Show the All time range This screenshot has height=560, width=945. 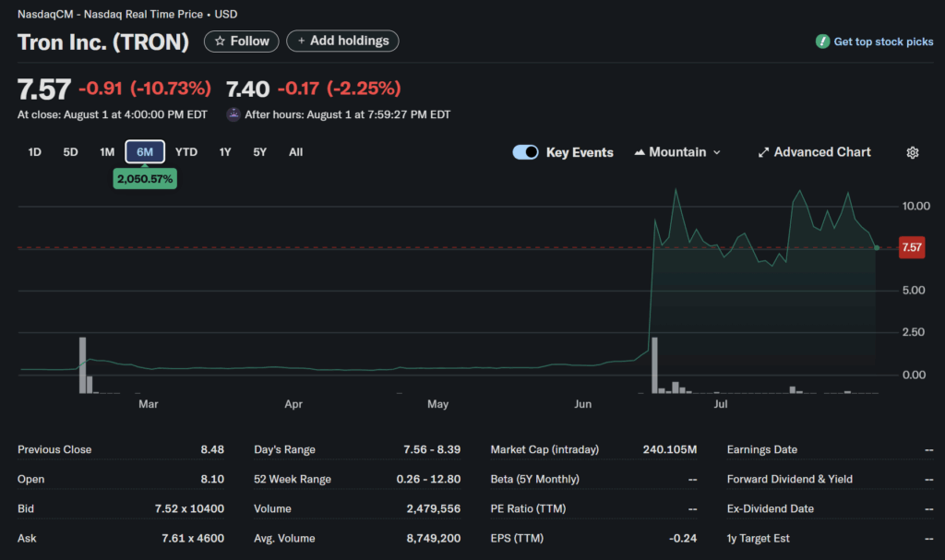tap(295, 152)
